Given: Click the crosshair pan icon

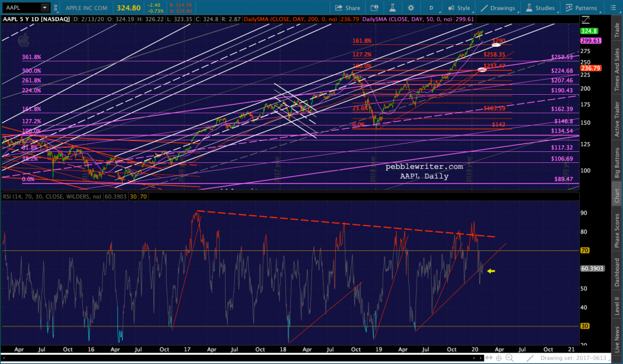Looking at the screenshot, I should coord(499,358).
